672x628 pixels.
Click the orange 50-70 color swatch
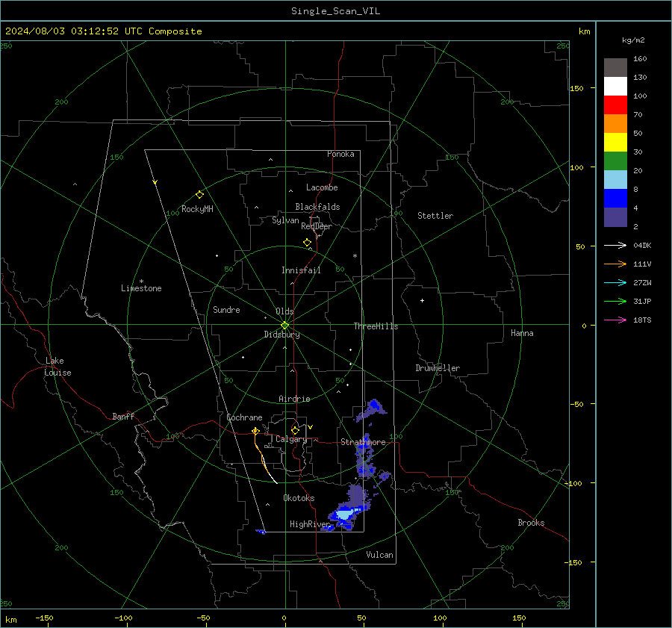(615, 124)
